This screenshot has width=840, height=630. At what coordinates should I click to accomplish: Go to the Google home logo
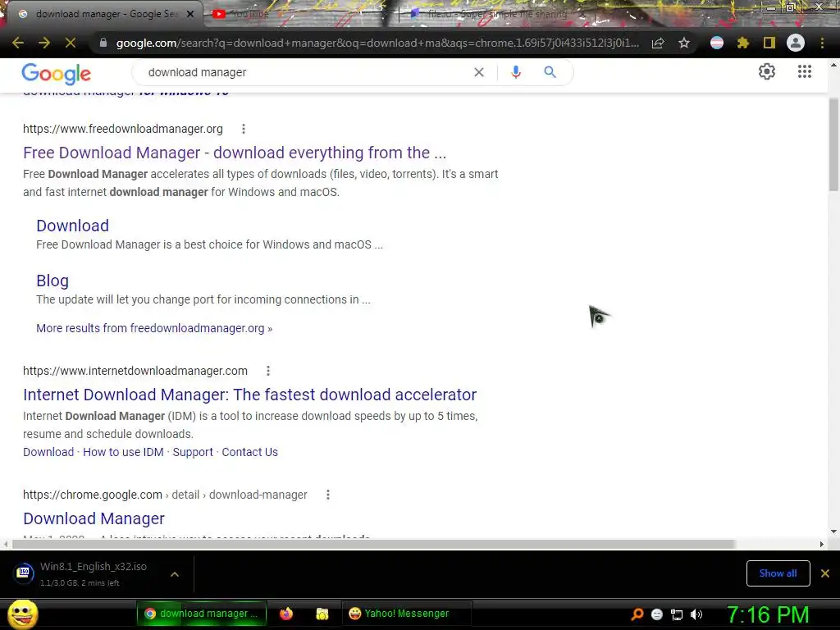coord(57,74)
